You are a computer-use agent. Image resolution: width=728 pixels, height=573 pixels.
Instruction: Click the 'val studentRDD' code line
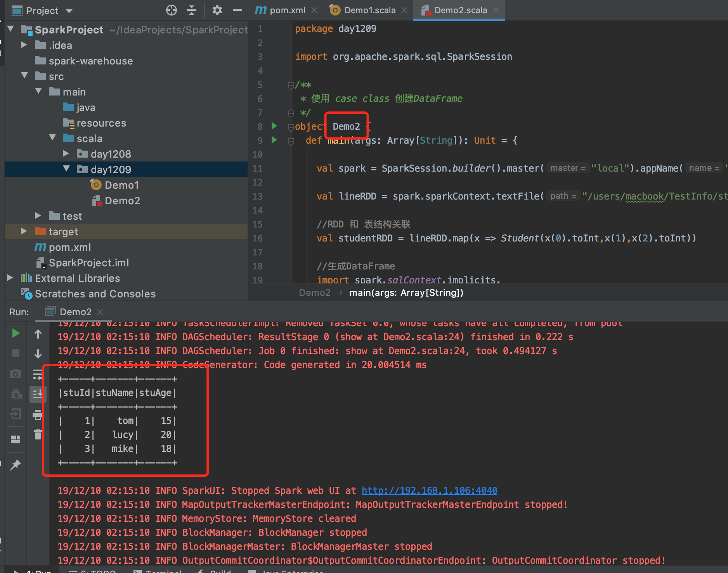click(x=506, y=238)
